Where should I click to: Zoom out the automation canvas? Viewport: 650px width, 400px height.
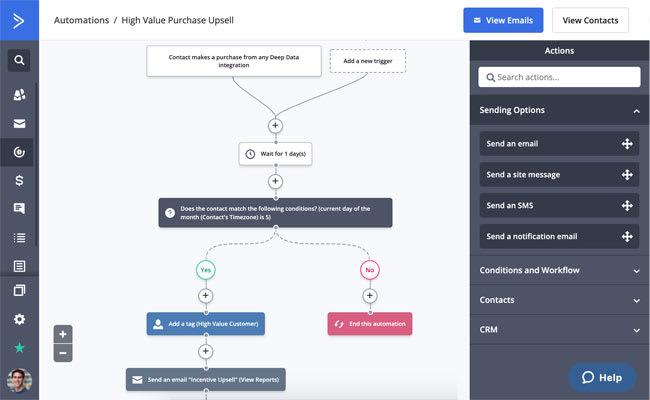[x=63, y=353]
